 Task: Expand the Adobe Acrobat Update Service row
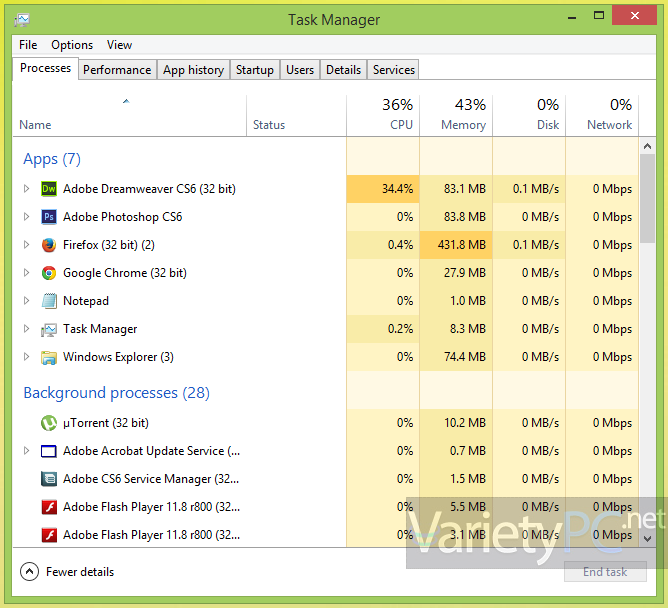26,451
